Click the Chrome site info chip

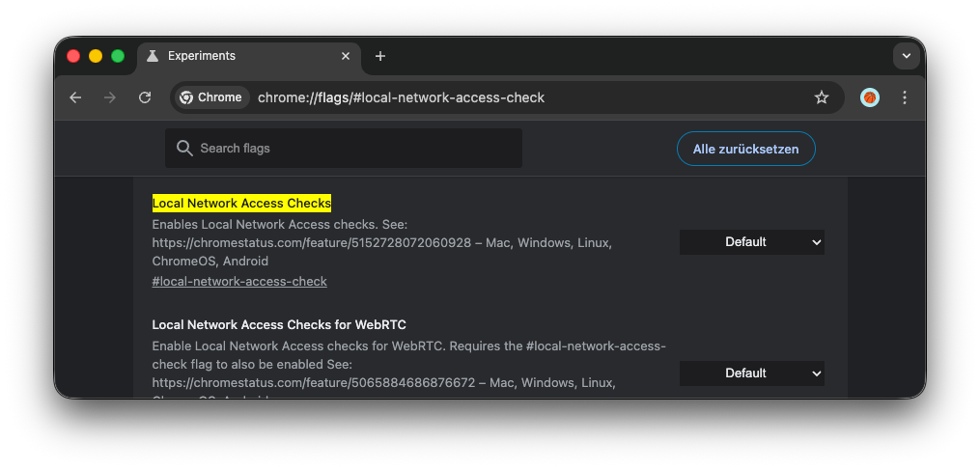coord(210,97)
